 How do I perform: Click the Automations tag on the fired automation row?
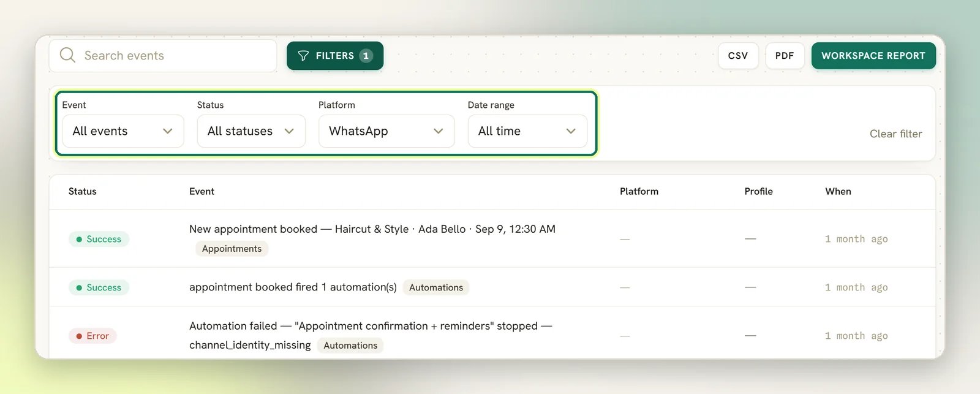click(436, 287)
